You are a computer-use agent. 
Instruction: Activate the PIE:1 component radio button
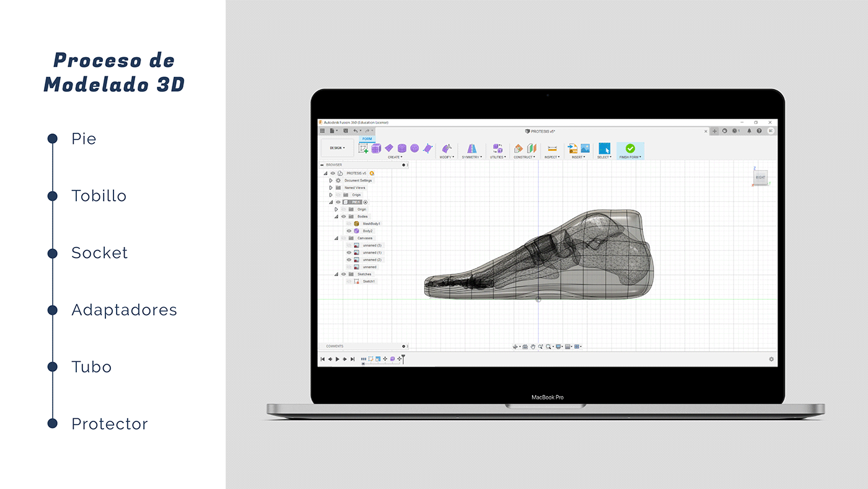365,202
